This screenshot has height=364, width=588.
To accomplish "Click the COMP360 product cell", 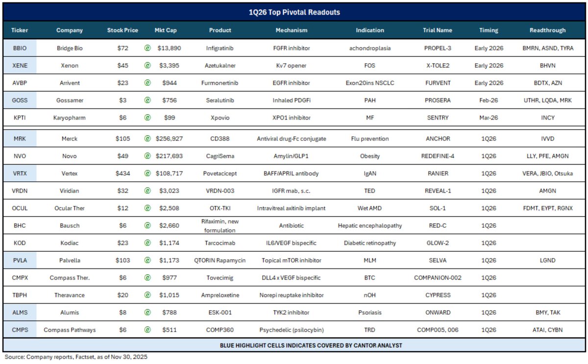I will click(220, 330).
